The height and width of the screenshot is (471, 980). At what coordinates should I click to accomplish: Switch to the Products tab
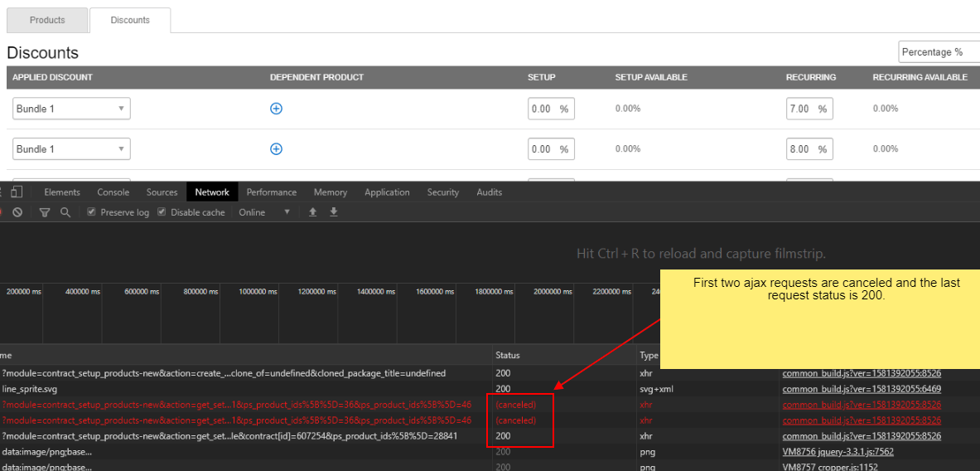[x=47, y=20]
